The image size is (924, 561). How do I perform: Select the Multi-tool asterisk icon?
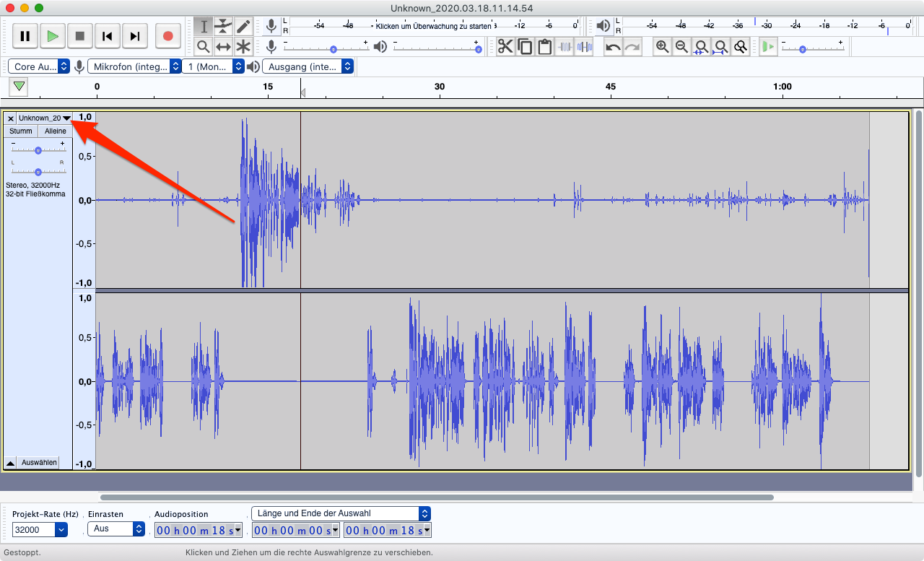[243, 47]
